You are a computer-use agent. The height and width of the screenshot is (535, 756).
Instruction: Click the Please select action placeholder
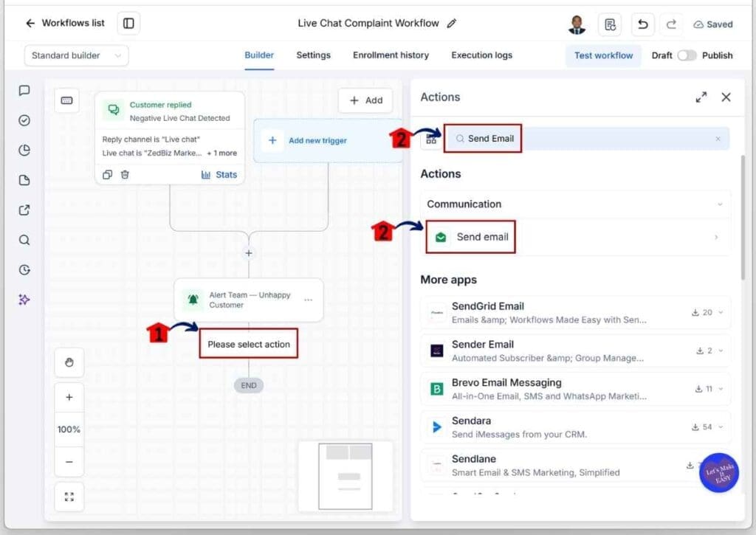click(249, 344)
